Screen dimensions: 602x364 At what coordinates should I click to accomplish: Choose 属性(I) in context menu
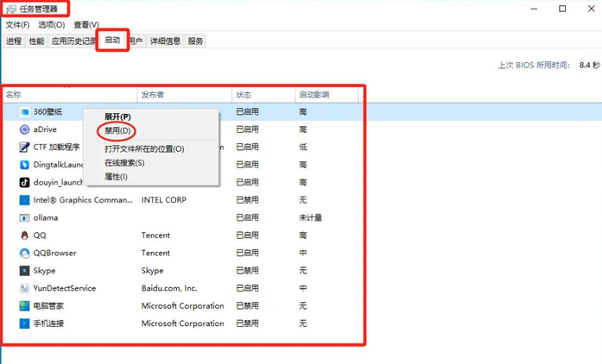pyautogui.click(x=116, y=177)
